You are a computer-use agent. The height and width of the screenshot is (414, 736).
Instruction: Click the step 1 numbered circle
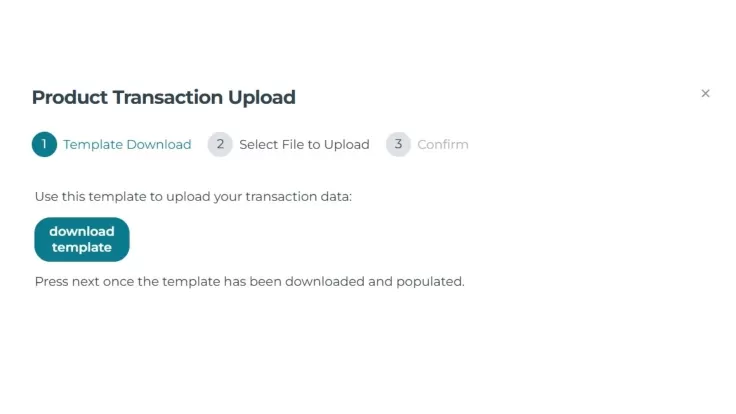[x=44, y=144]
